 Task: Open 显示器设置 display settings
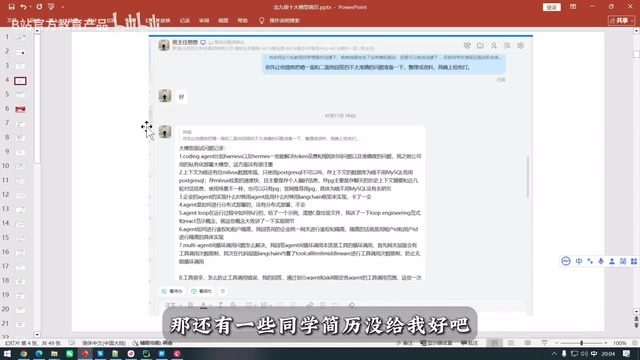(x=436, y=343)
